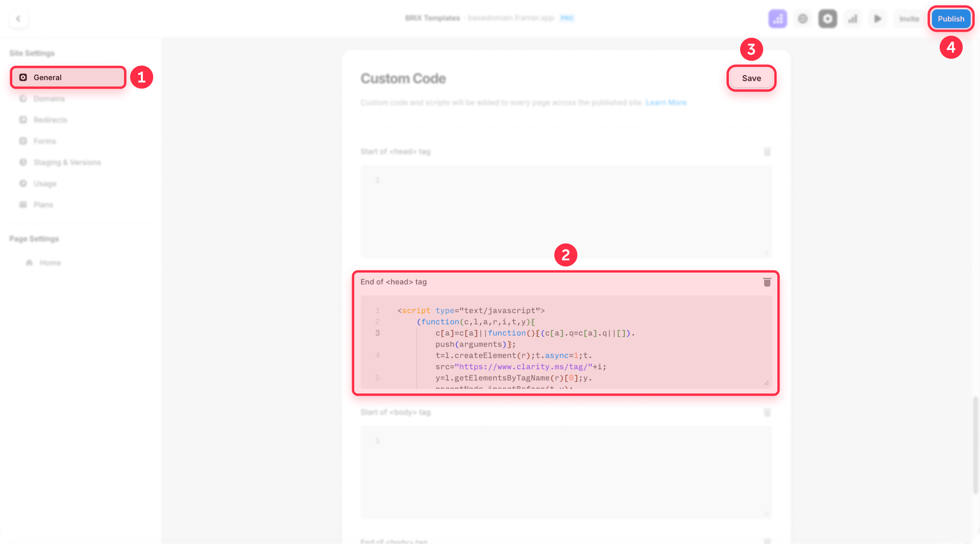Screen dimensions: 980x544
Task: View Staging & Versions settings
Action: pos(67,162)
